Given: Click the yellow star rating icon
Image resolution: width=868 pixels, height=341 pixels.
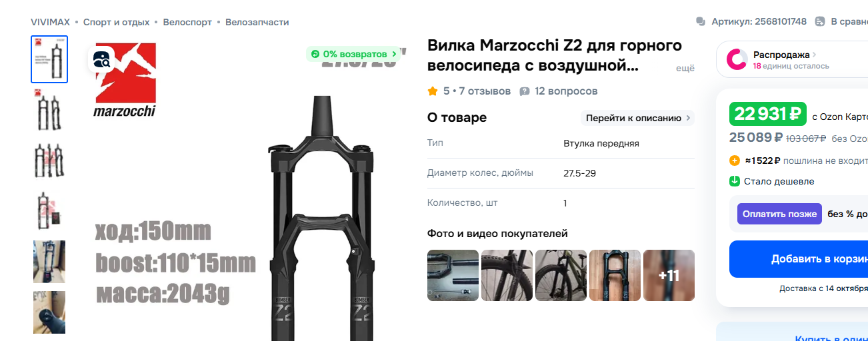Looking at the screenshot, I should tap(433, 91).
